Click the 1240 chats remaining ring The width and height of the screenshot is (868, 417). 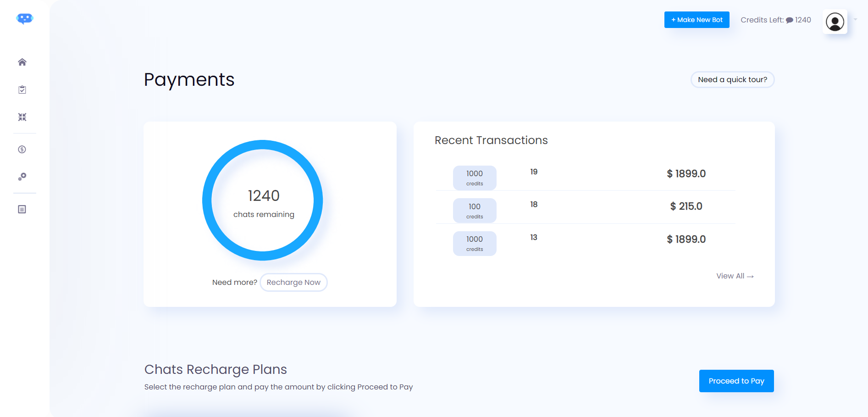click(x=263, y=200)
